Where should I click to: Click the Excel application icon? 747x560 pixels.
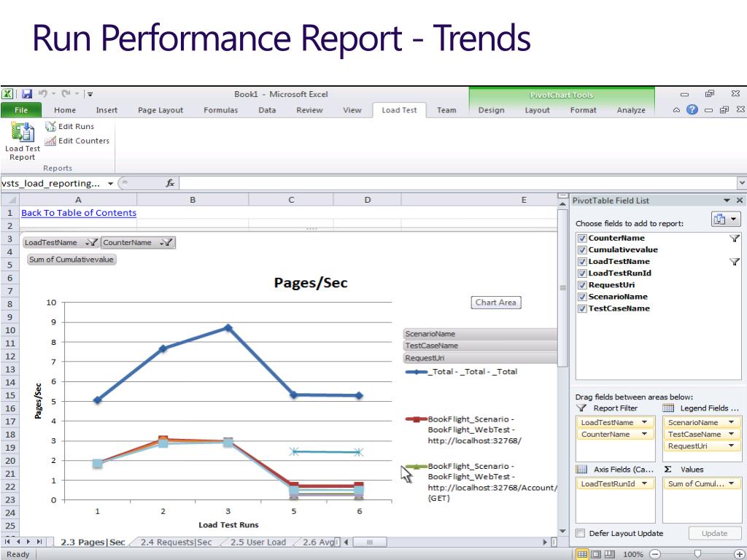click(7, 94)
